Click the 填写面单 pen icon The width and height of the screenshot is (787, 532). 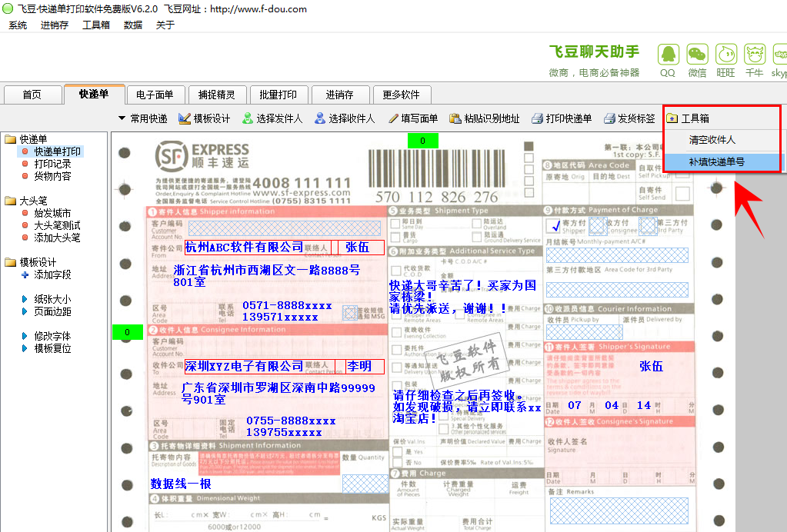393,118
